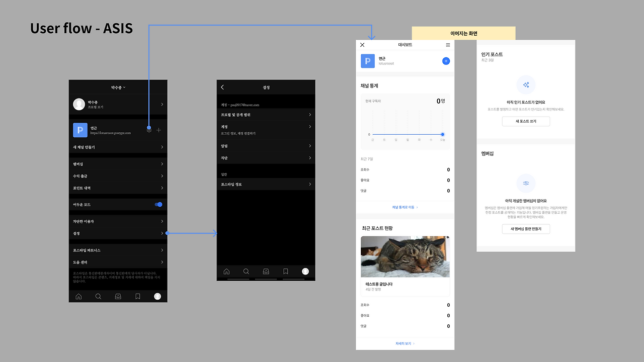Tap the chevron beside 포스타입 정보
Viewport: 644px width, 362px height.
pos(310,185)
